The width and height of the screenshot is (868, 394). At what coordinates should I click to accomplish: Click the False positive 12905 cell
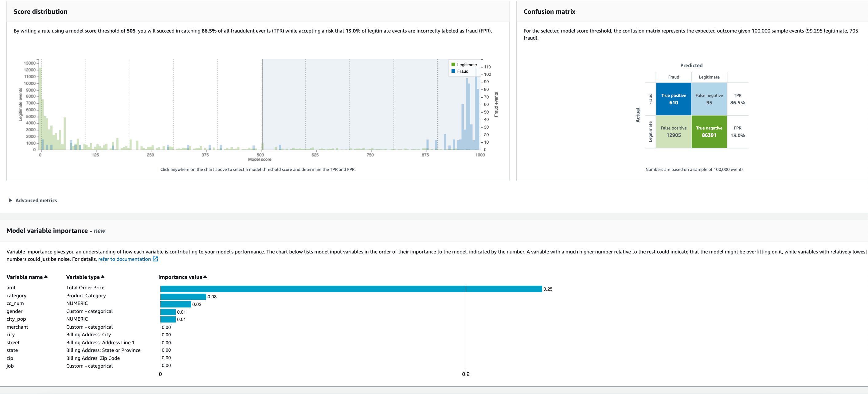coord(673,132)
